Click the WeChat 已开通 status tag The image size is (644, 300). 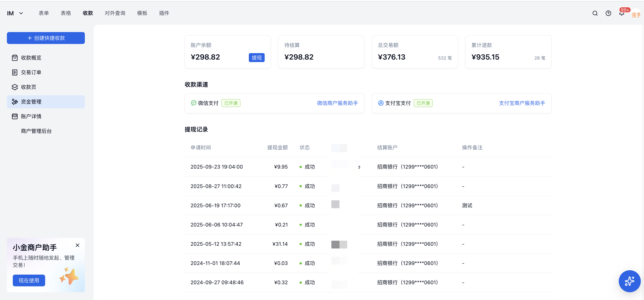[231, 103]
